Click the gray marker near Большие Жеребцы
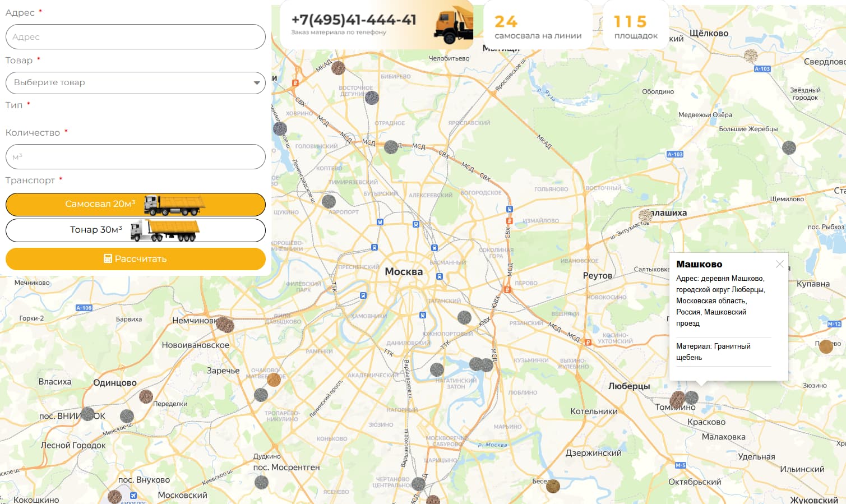The width and height of the screenshot is (846, 504). [x=789, y=147]
